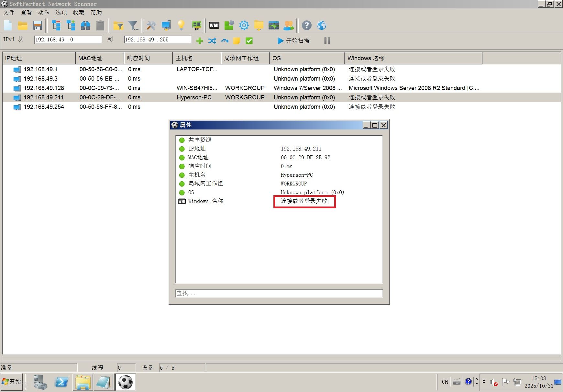Click the save floppy disk icon
The height and width of the screenshot is (392, 563).
[38, 25]
